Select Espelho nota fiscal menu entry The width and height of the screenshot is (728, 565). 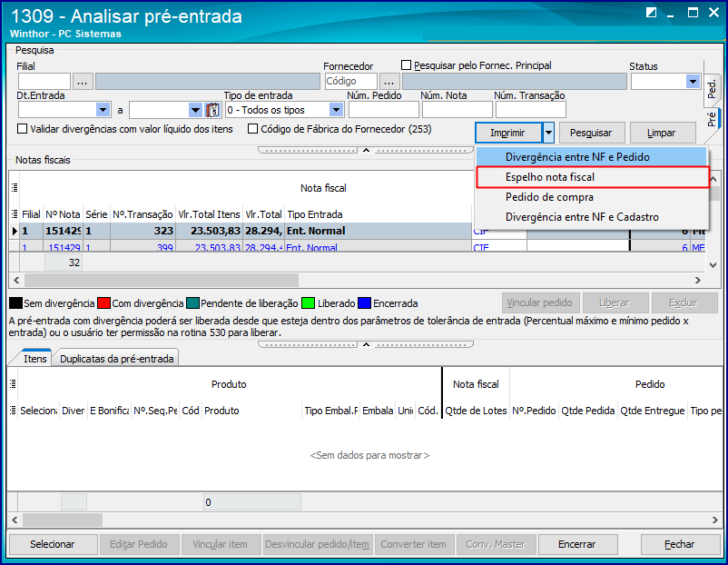pyautogui.click(x=593, y=177)
